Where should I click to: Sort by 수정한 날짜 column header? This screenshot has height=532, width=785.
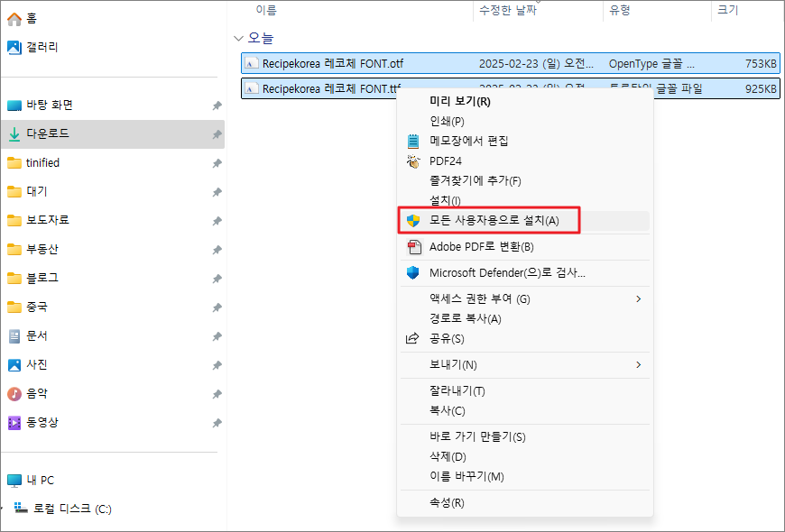508,10
